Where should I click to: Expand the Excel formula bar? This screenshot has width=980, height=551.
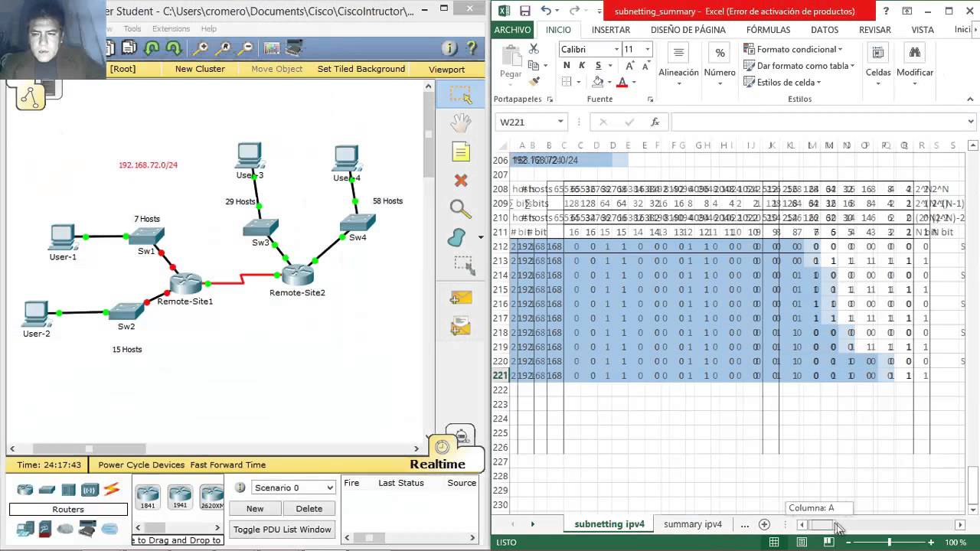click(x=971, y=122)
